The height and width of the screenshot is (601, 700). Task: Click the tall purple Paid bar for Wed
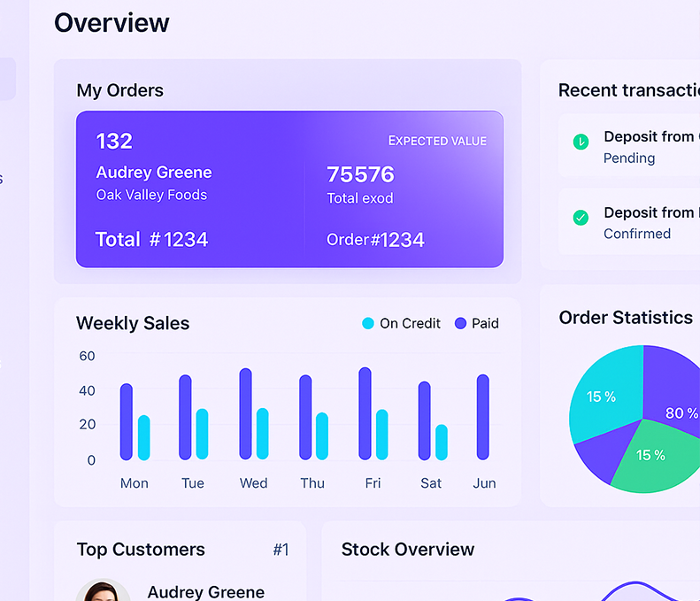coord(245,413)
